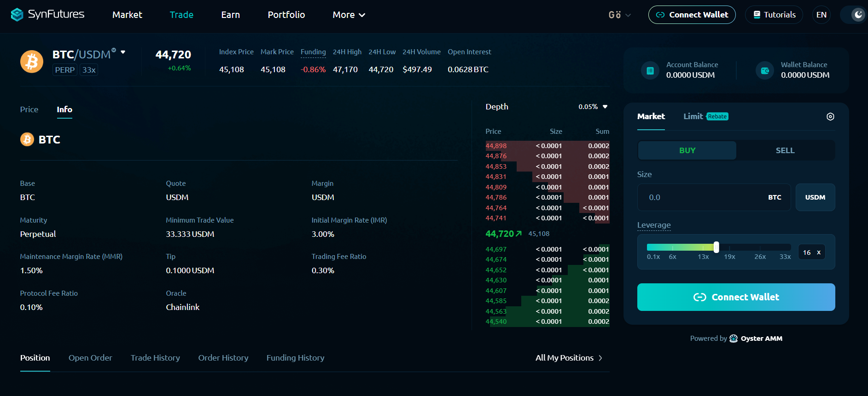Click the 33x leverage badge under pair
The image size is (868, 396).
[x=89, y=70]
